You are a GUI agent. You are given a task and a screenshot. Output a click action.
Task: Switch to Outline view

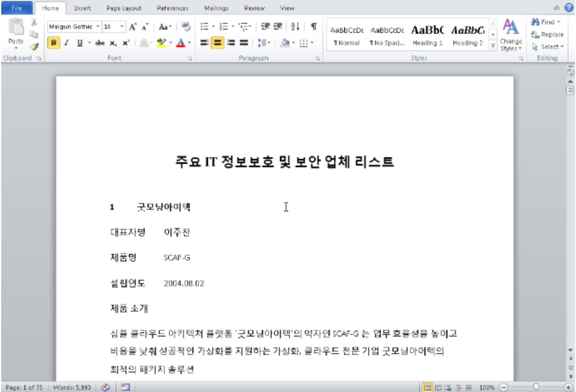tap(458, 387)
